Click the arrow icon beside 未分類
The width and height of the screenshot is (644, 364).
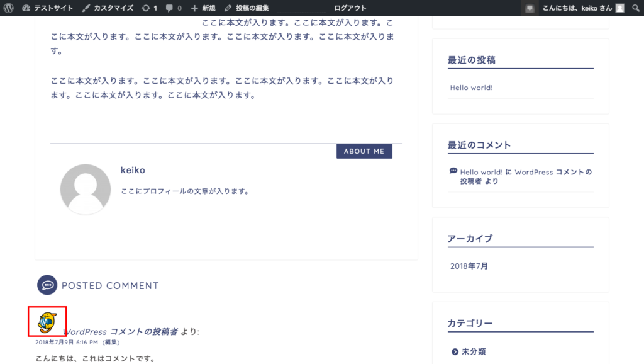[x=455, y=351]
